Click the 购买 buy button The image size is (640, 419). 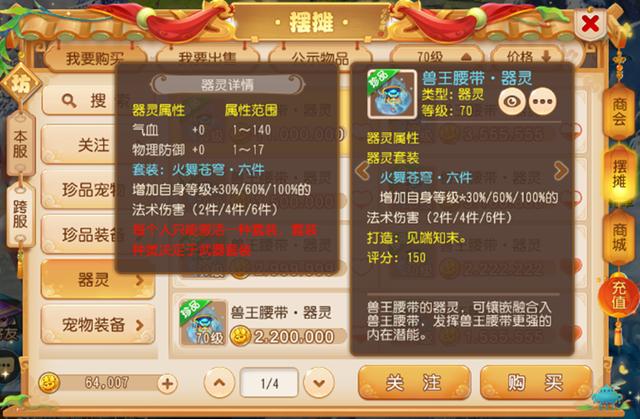click(x=536, y=383)
